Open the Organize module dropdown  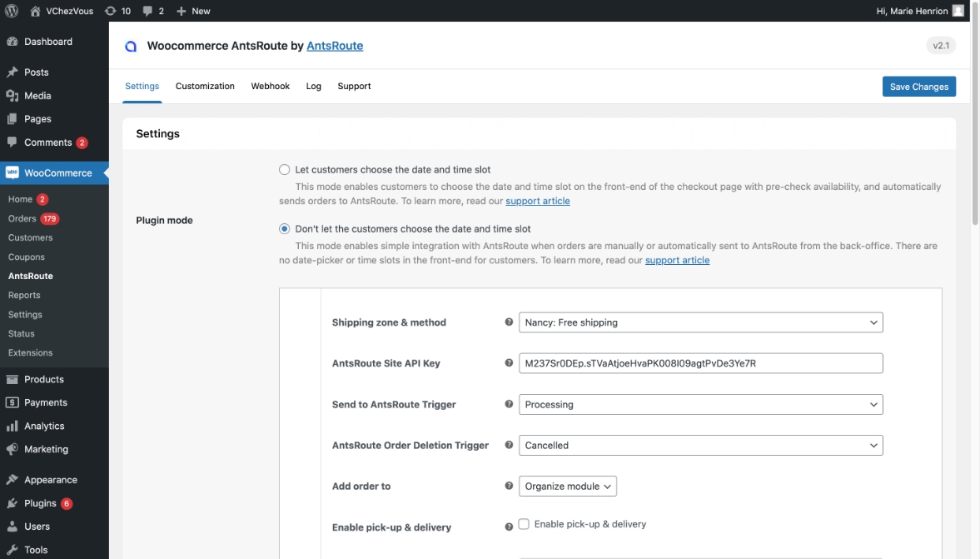[568, 487]
